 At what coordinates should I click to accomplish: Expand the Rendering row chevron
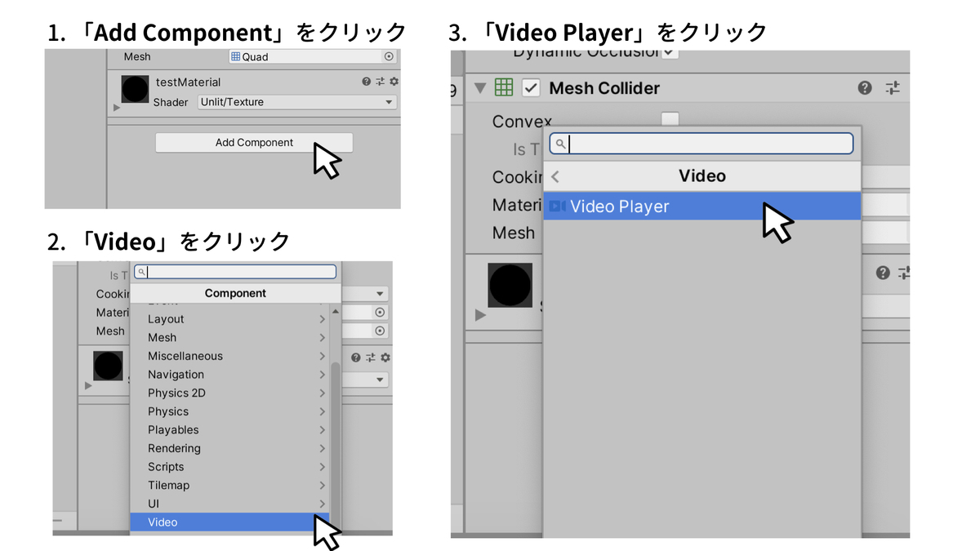[x=323, y=448]
